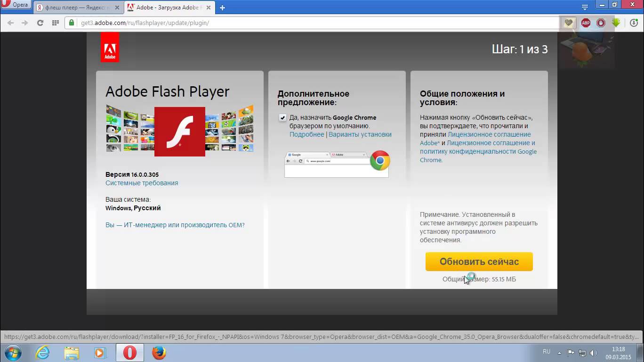Click the Adobe logo

click(110, 47)
